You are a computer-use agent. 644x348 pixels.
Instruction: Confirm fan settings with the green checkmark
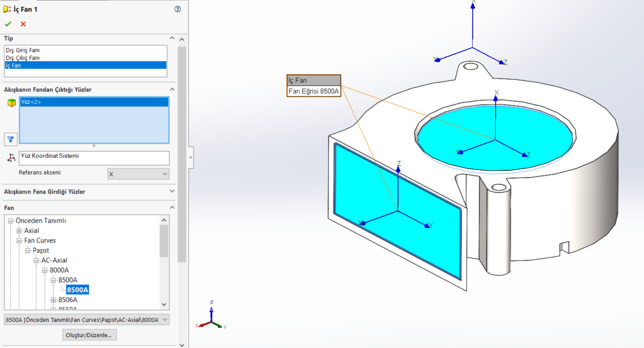tap(8, 24)
